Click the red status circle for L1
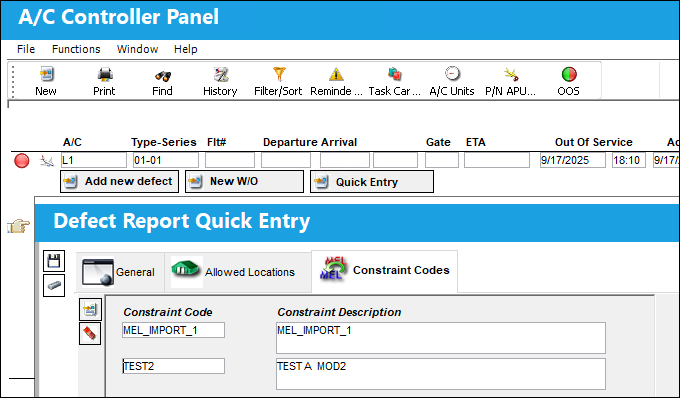Screen dimensions: 680x398 point(22,161)
